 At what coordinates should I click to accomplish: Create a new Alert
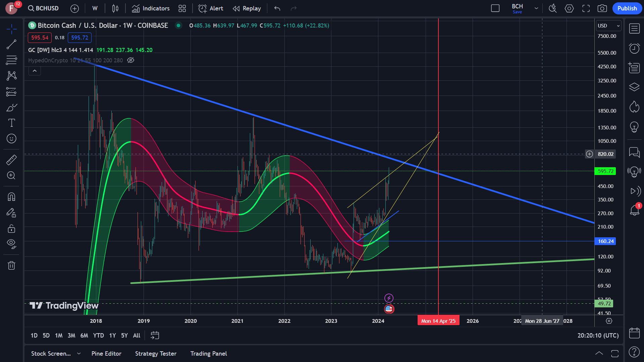click(211, 8)
